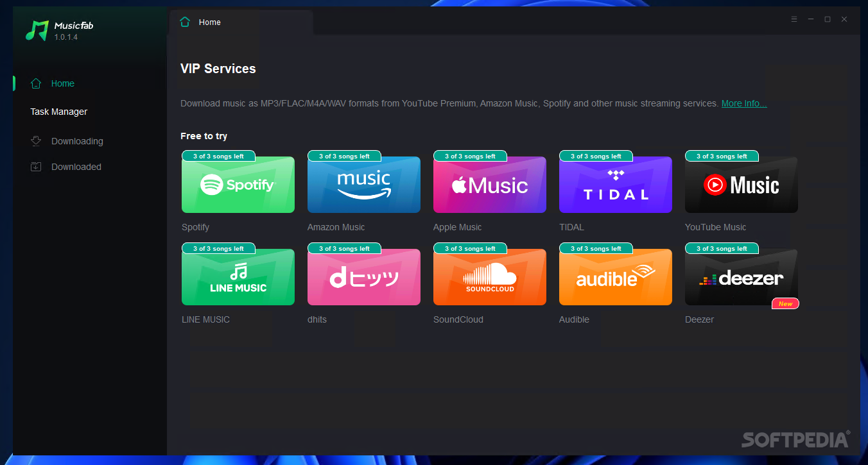Click the Home icon in sidebar
The height and width of the screenshot is (465, 868).
tap(36, 83)
